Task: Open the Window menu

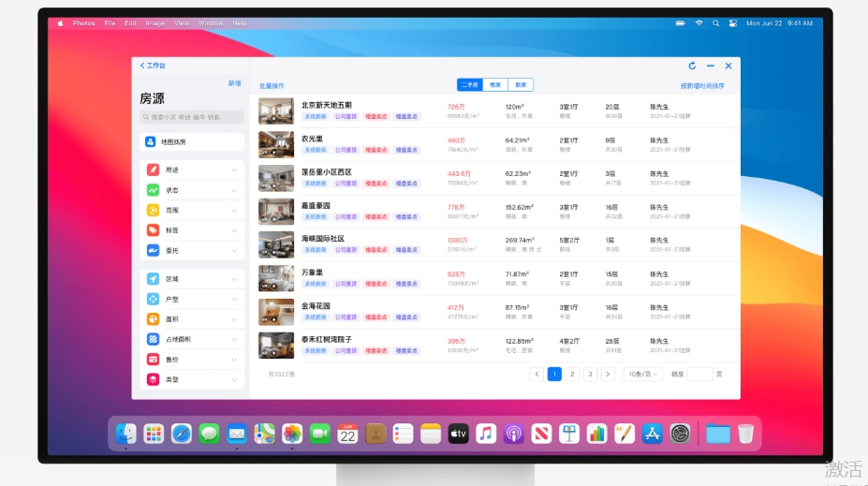Action: pos(211,23)
